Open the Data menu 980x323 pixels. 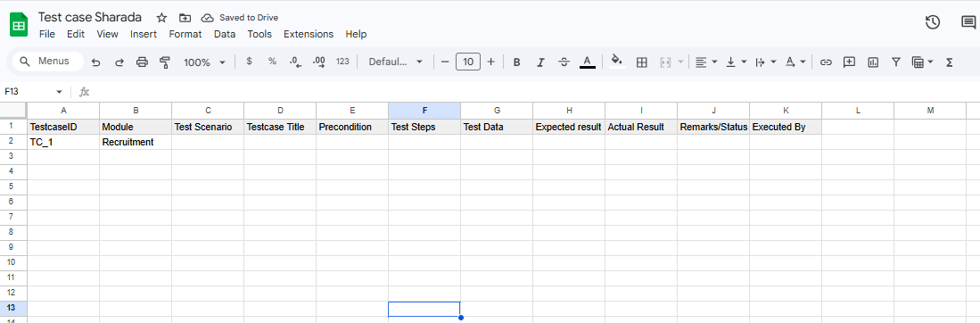tap(225, 34)
